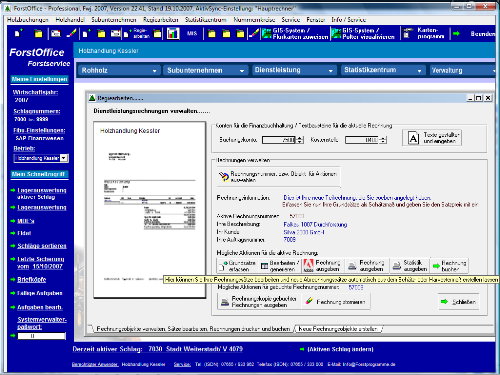Open the Subunternehmer menu
Screen dimensions: 500x375
(114, 20)
